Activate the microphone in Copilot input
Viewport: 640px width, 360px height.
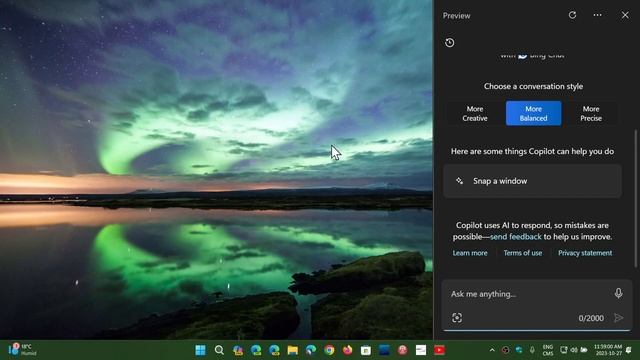pyautogui.click(x=618, y=293)
